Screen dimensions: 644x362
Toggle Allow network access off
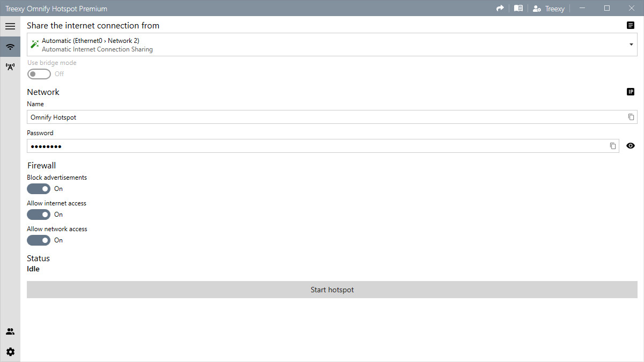tap(38, 240)
